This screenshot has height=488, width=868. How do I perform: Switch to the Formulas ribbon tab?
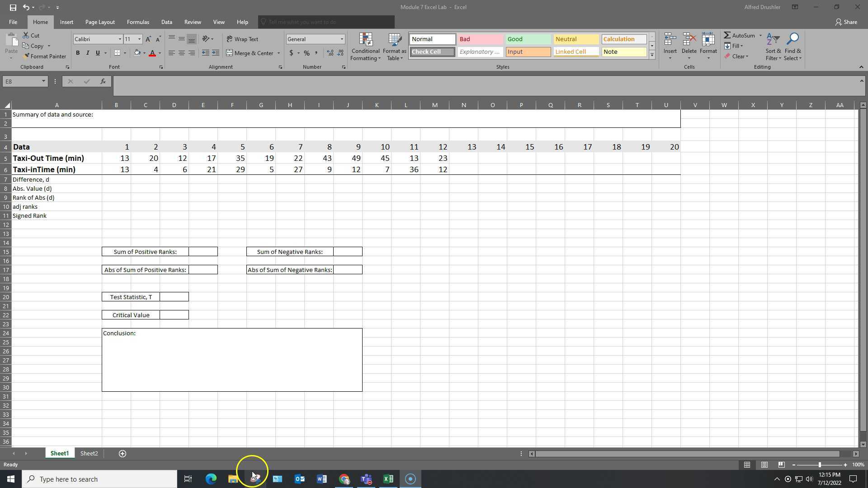click(x=137, y=22)
